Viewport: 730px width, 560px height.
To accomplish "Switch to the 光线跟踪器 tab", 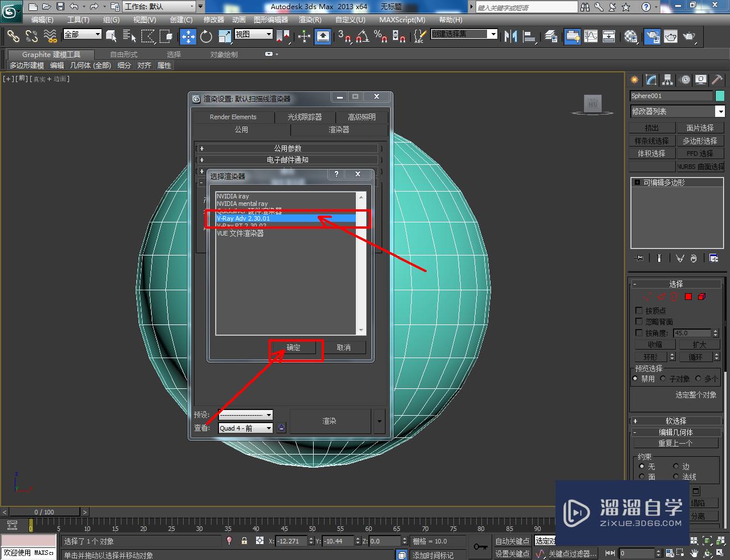I will coord(305,117).
